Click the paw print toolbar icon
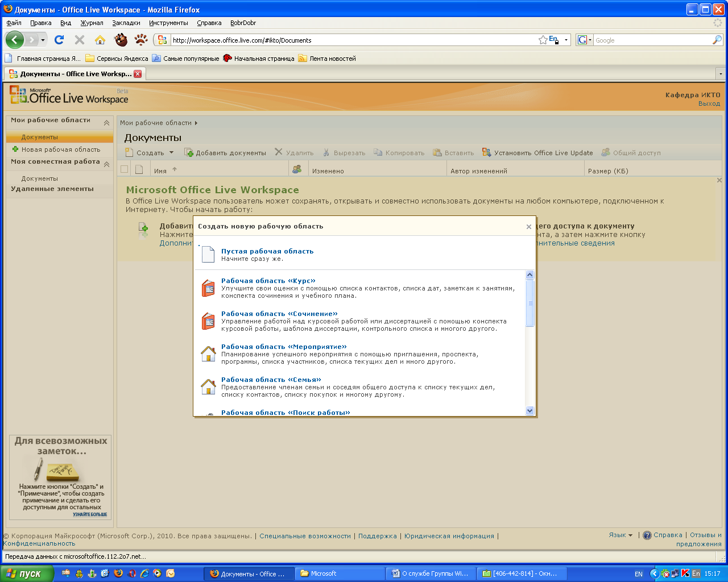Viewport: 728px width, 582px height. pos(141,40)
